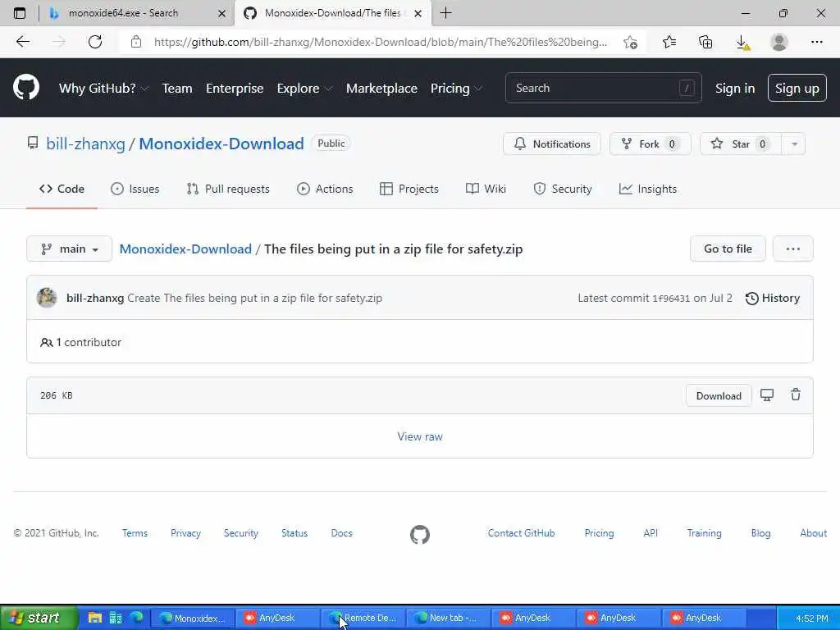Switch to Remote De... taskbar window
840x630 pixels.
click(x=363, y=618)
